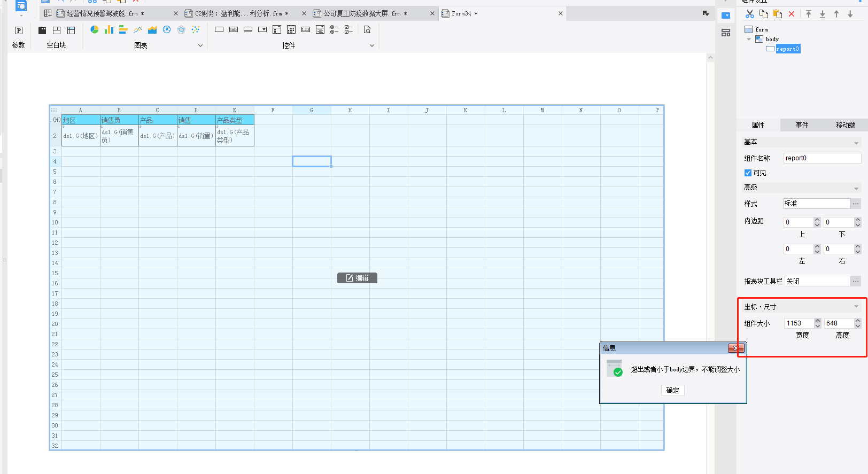Collapse the 坐标·尺寸 section

pos(856,307)
